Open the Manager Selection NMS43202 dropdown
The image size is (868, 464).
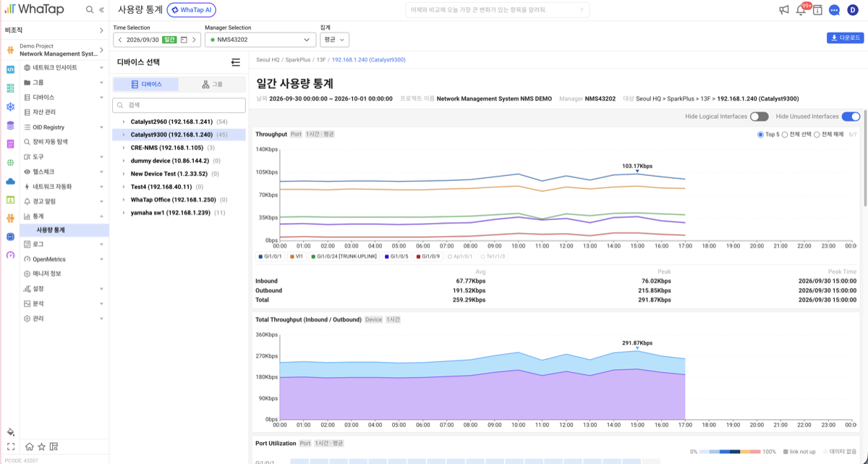(x=260, y=40)
